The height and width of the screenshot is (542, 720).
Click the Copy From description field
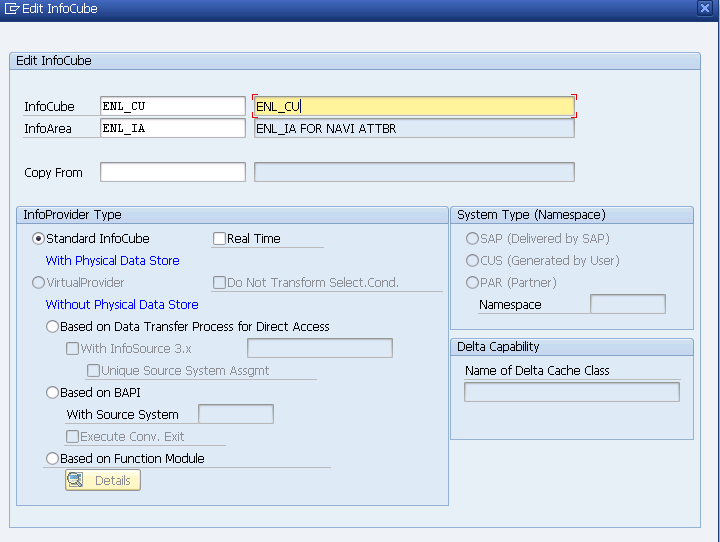point(414,172)
